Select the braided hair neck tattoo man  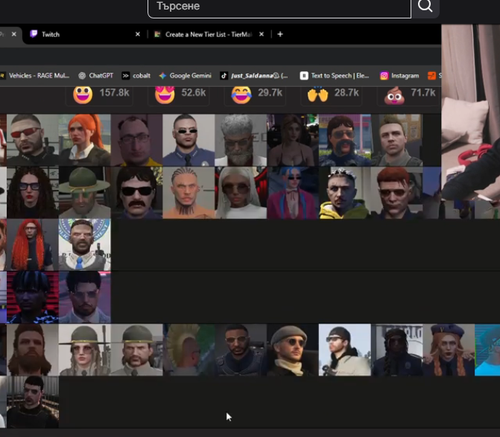[x=189, y=192]
